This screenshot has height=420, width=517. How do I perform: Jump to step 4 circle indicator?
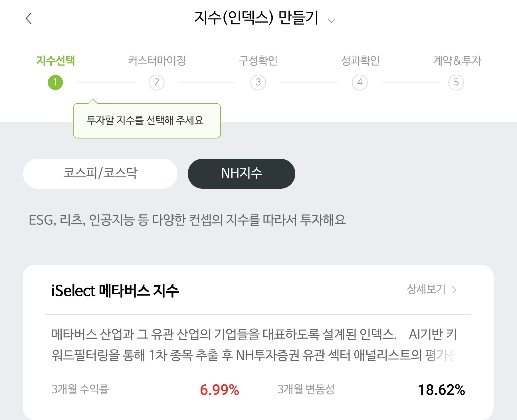coord(360,83)
